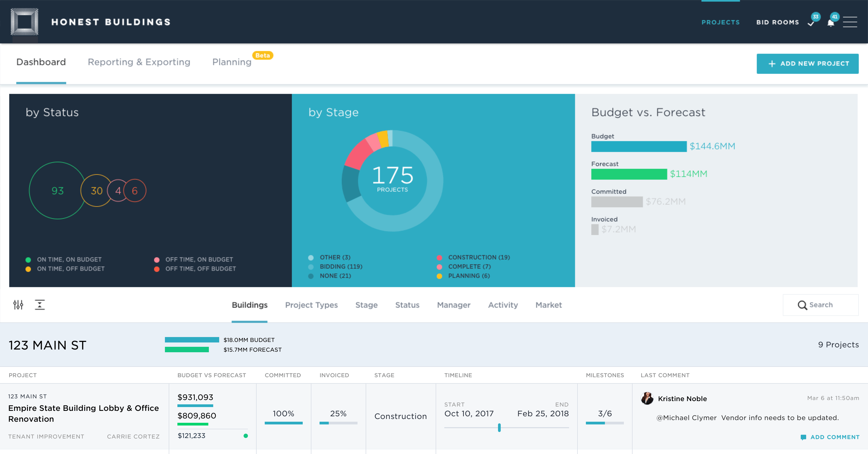
Task: Click the Add New Project button
Action: [x=807, y=64]
